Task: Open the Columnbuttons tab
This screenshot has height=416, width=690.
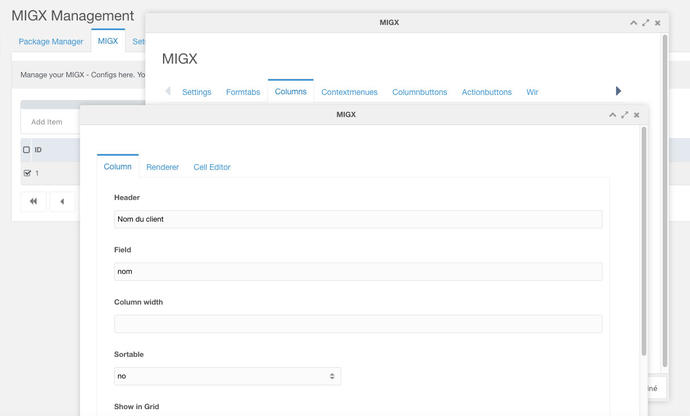Action: [x=419, y=92]
